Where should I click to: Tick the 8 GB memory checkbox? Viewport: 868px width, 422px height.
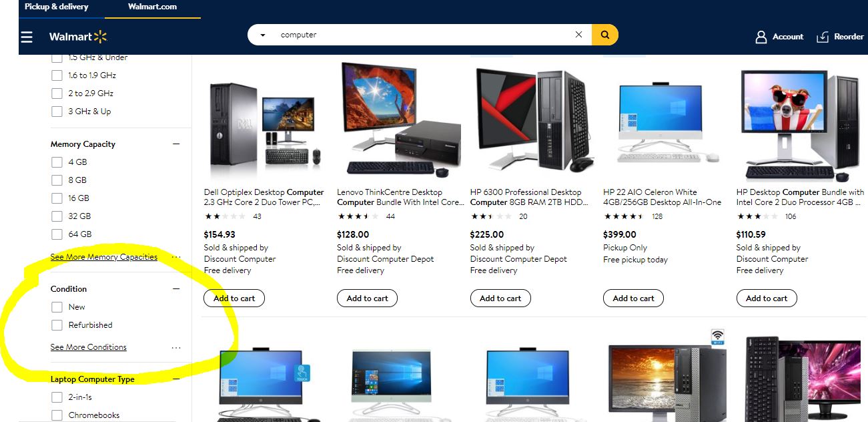click(x=57, y=180)
